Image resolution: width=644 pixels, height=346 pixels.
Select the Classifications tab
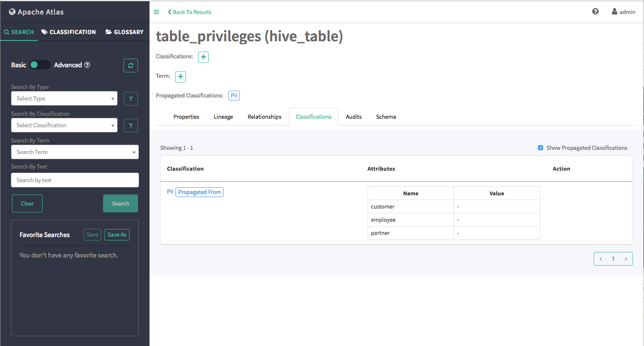click(x=313, y=117)
